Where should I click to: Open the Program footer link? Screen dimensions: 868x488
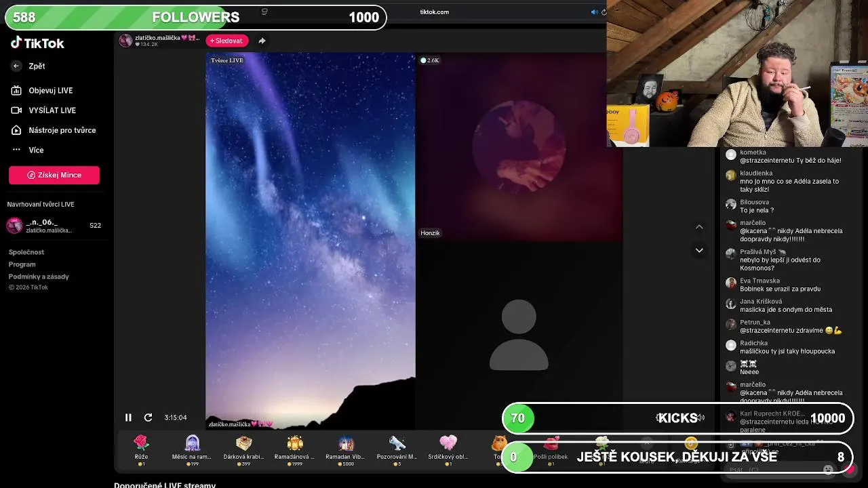pyautogui.click(x=22, y=264)
